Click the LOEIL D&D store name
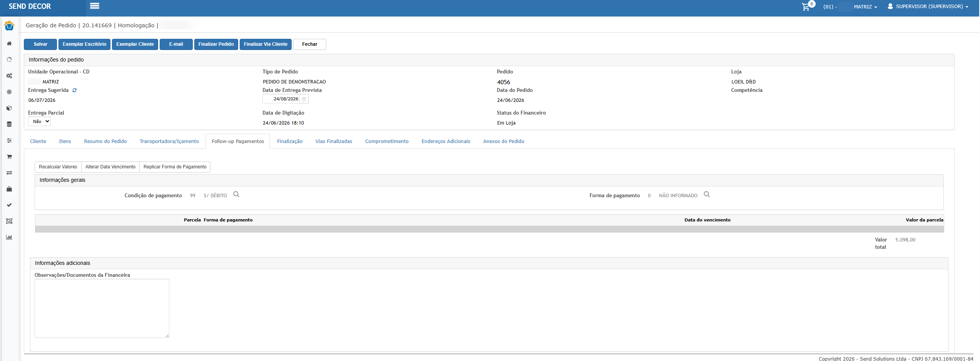980x361 pixels. 743,82
